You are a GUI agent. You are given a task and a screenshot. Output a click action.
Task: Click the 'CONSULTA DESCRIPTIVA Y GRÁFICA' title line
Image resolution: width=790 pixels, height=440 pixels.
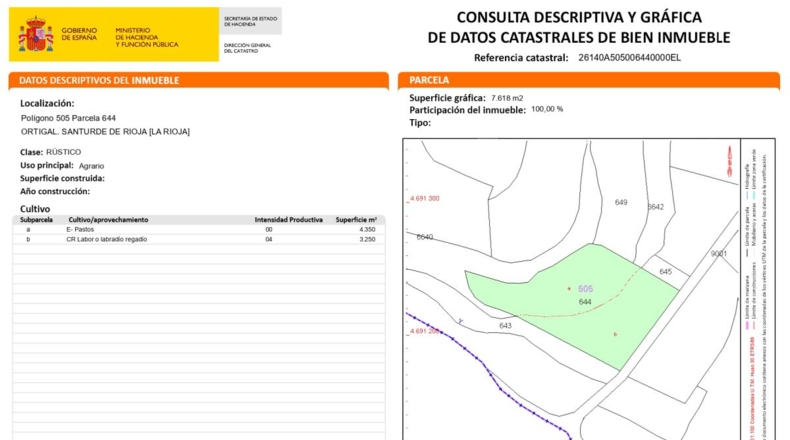579,17
